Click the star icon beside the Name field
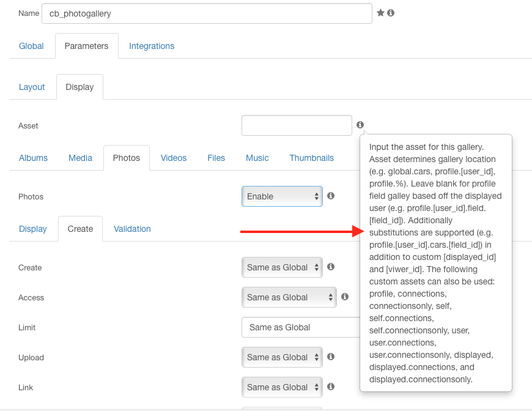The image size is (532, 411). coord(380,13)
